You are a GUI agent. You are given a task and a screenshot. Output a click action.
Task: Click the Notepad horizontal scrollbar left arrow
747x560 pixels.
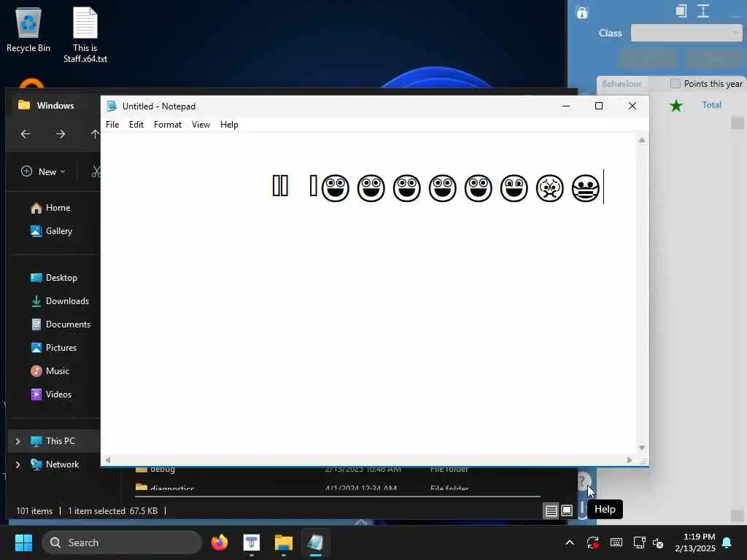pyautogui.click(x=108, y=460)
